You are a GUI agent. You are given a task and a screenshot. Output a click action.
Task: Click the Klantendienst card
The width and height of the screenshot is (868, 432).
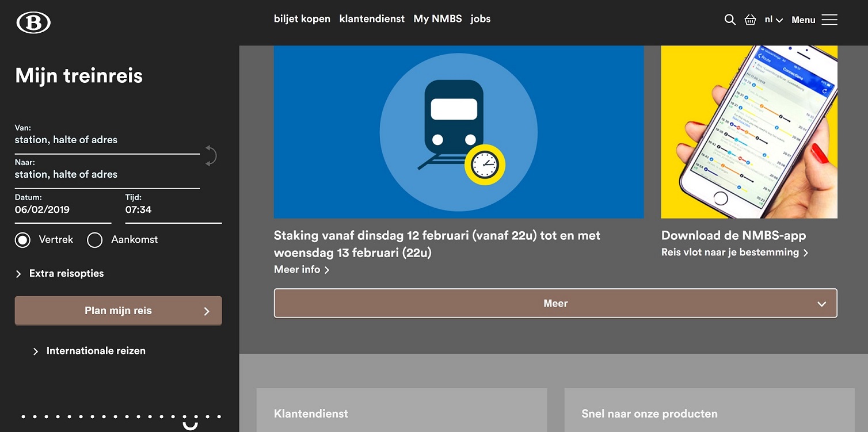pos(402,410)
